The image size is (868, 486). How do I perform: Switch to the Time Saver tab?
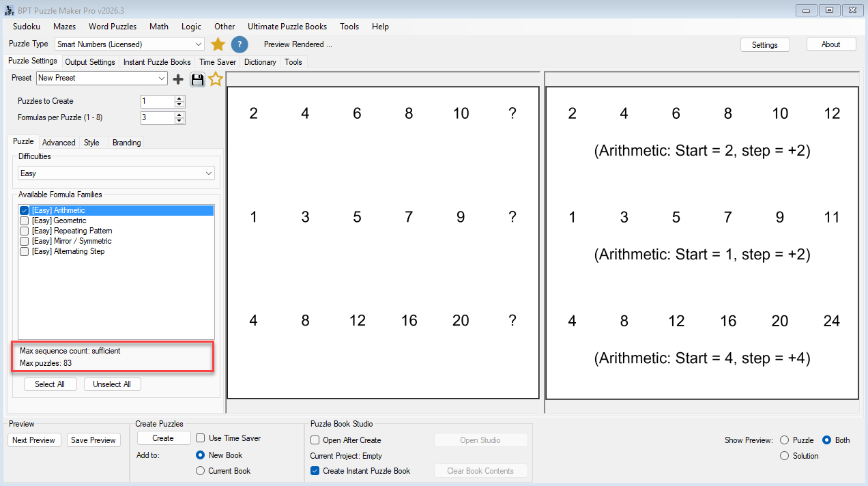(218, 62)
